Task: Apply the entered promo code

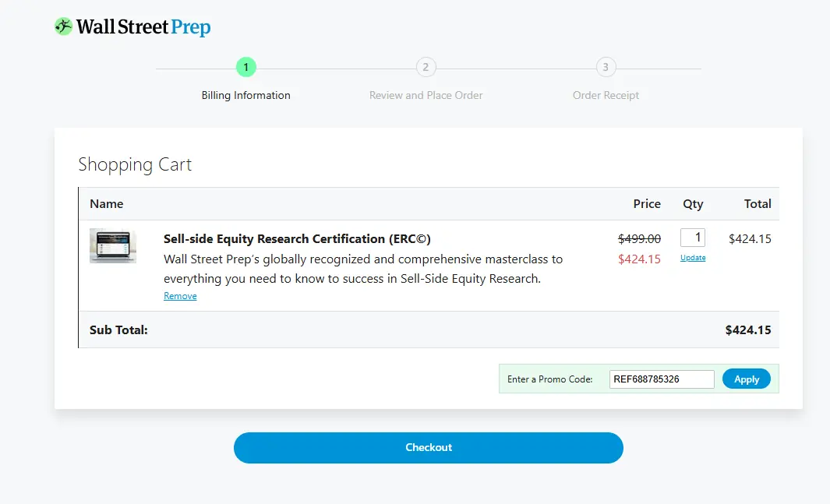Action: pyautogui.click(x=746, y=379)
